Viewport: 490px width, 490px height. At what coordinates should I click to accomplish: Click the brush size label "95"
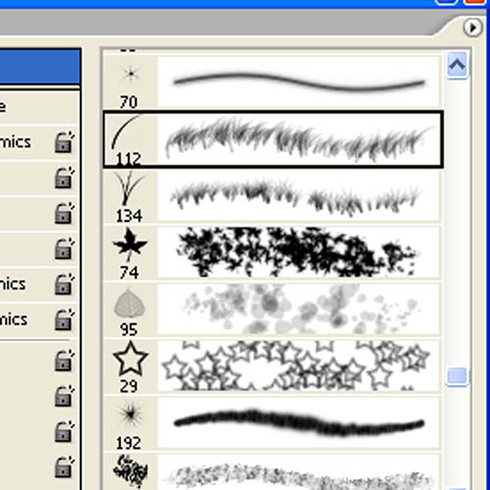tap(129, 330)
